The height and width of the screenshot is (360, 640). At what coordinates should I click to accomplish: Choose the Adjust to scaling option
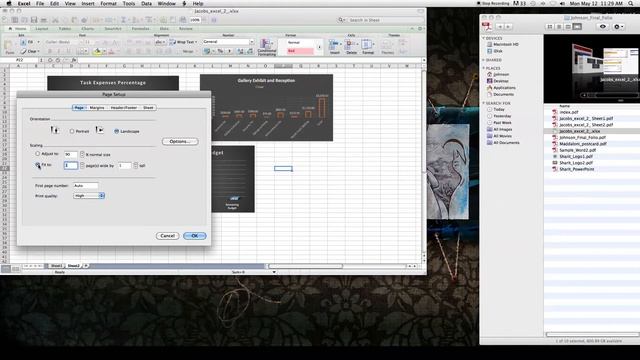pyautogui.click(x=38, y=154)
